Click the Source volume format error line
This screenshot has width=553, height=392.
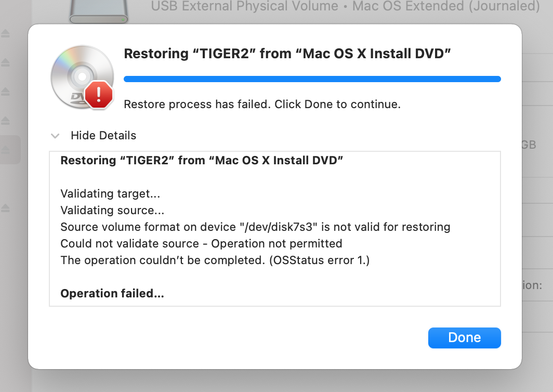click(x=255, y=227)
